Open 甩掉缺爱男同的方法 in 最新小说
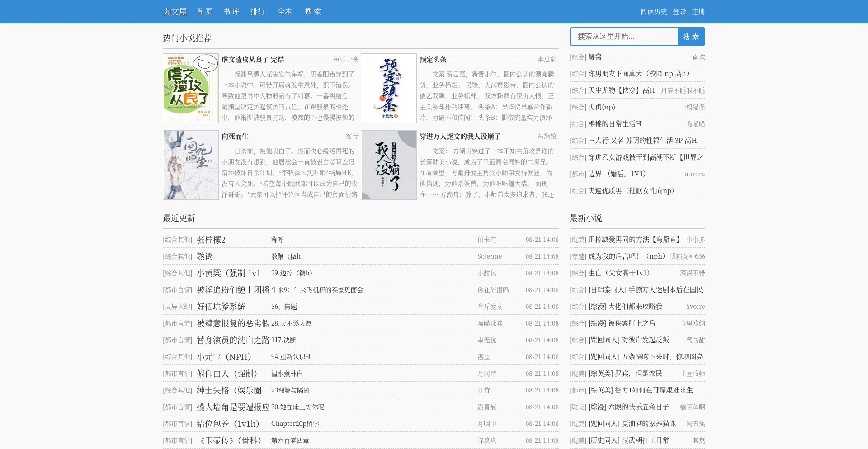The image size is (868, 449). pyautogui.click(x=635, y=240)
